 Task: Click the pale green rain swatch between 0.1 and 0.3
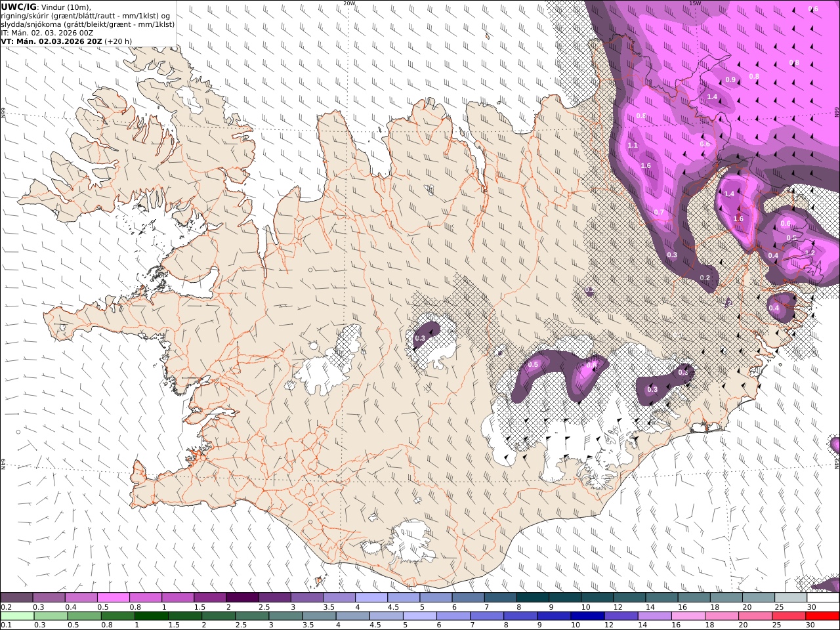click(x=17, y=616)
